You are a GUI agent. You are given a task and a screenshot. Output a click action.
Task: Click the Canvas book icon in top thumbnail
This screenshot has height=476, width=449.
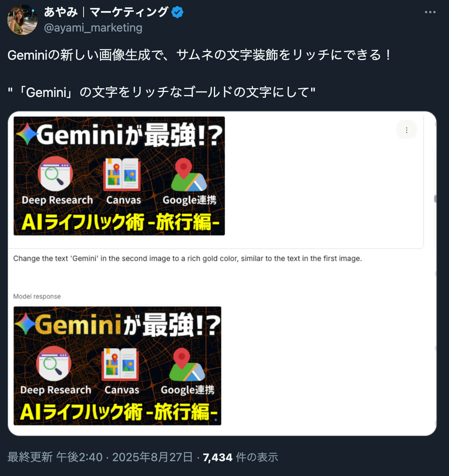pyautogui.click(x=122, y=174)
